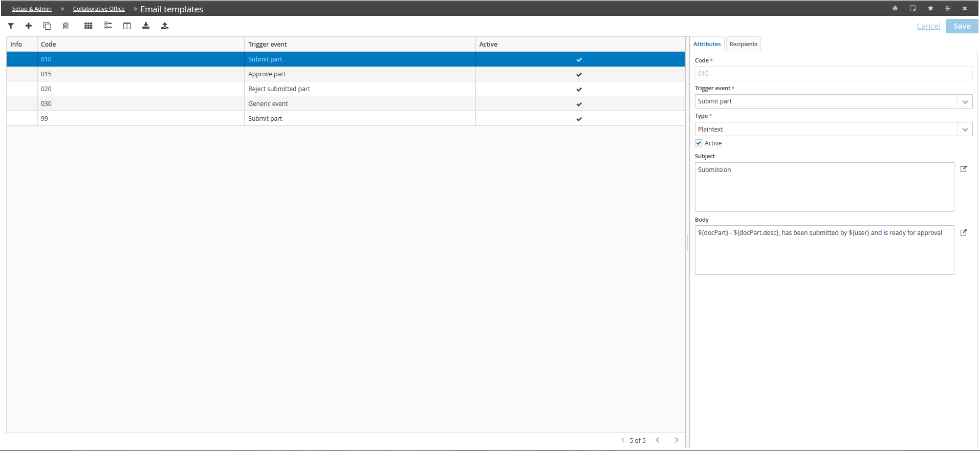This screenshot has height=451, width=980.
Task: Expand the Trigger event dropdown
Action: 965,101
